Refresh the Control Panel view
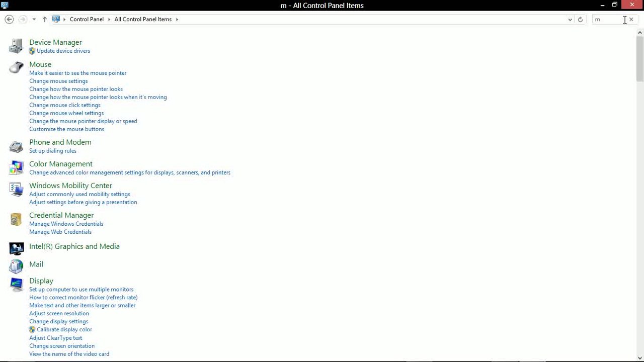644x362 pixels. (x=580, y=19)
